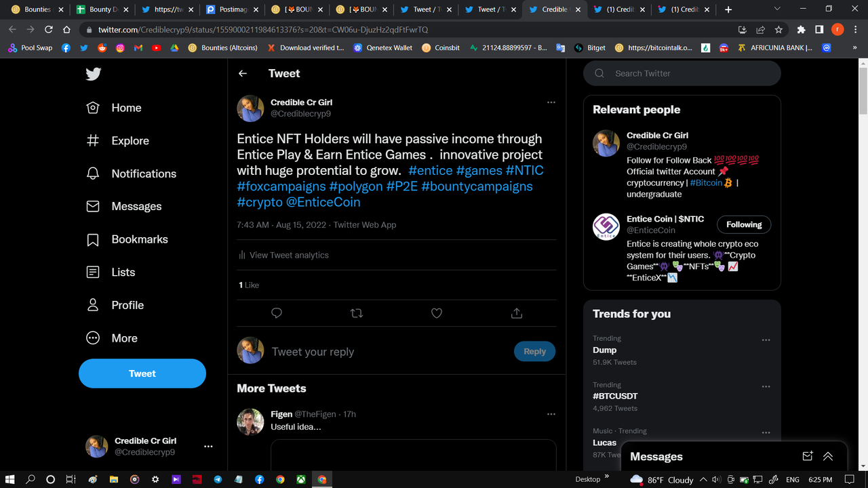Open Messages in sidebar
868x488 pixels.
coord(124,207)
